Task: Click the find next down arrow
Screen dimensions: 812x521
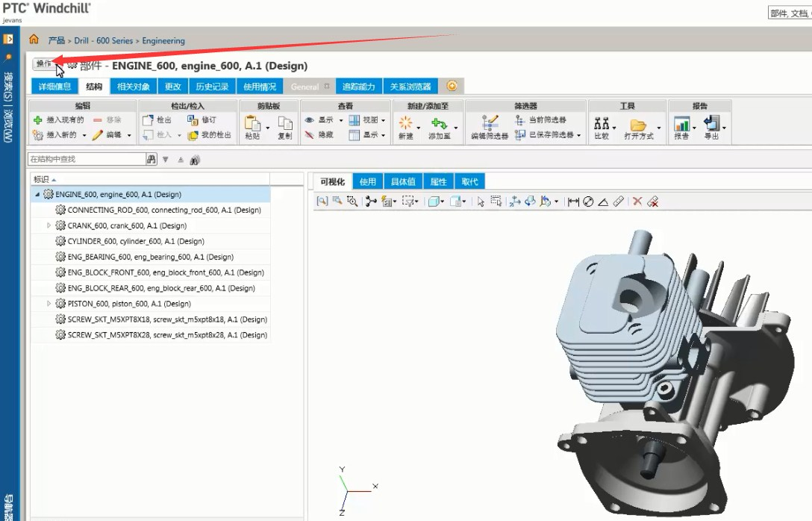Action: [165, 160]
